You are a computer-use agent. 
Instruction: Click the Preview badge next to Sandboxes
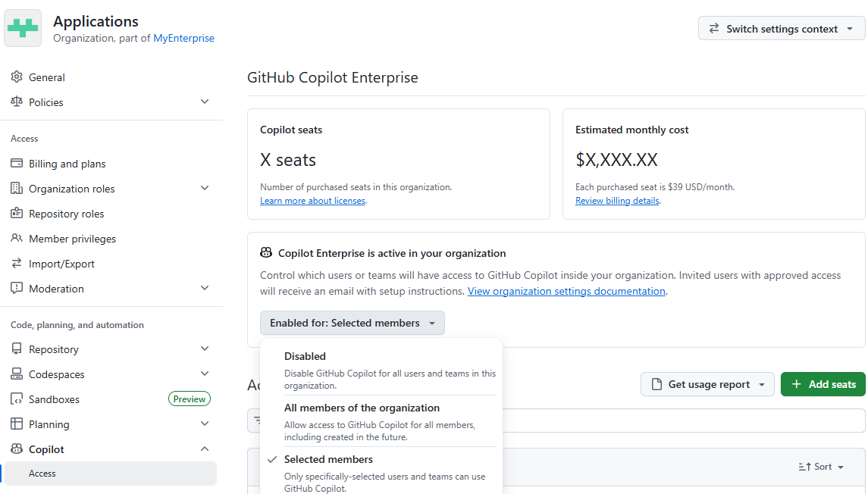[x=190, y=399]
